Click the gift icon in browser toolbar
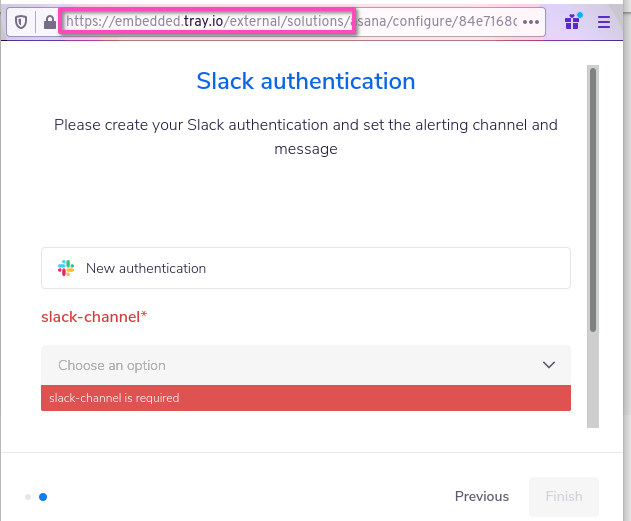The image size is (631, 521). 573,21
